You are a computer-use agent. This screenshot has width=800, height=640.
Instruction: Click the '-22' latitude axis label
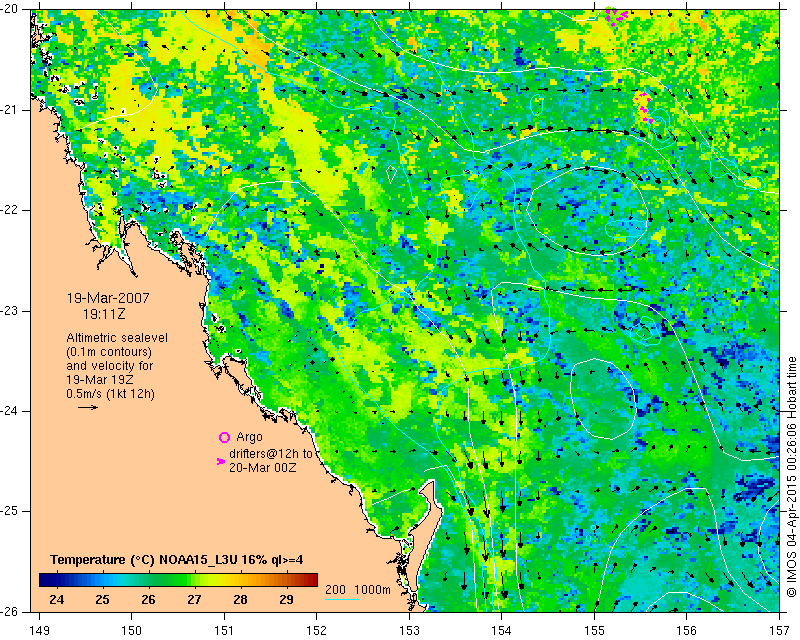(9, 210)
